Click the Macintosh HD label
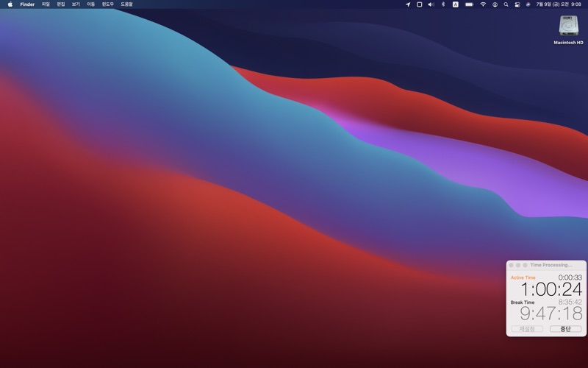This screenshot has height=368, width=588. click(568, 43)
